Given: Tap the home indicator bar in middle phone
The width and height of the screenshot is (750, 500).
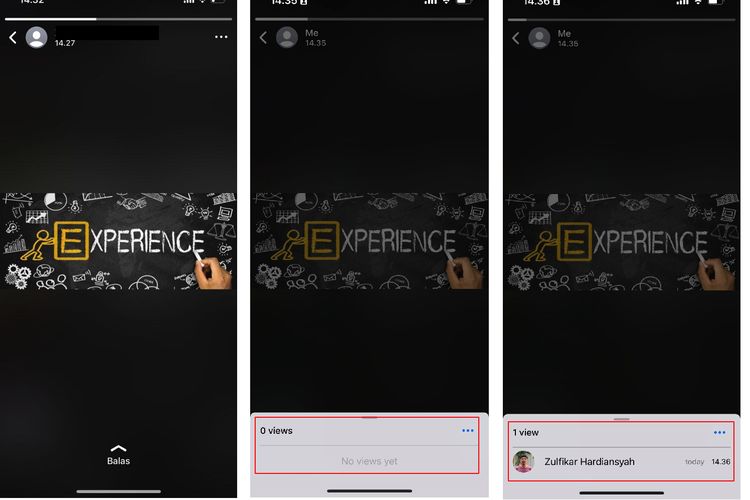Looking at the screenshot, I should (x=369, y=491).
